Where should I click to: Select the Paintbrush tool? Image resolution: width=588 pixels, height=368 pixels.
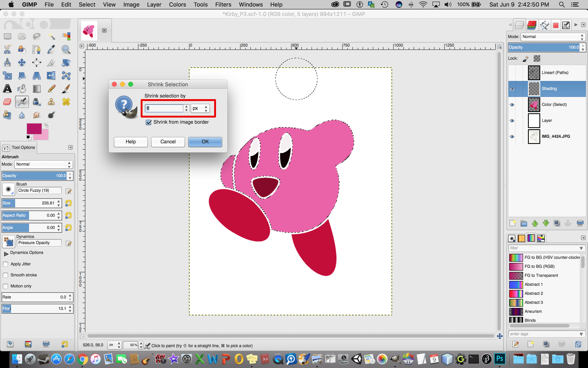(x=66, y=89)
